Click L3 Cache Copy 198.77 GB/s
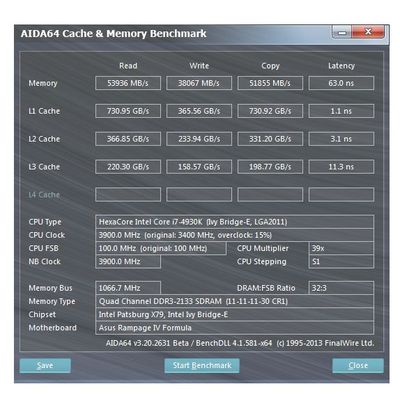Screen dimensions: 400x396 point(270,167)
